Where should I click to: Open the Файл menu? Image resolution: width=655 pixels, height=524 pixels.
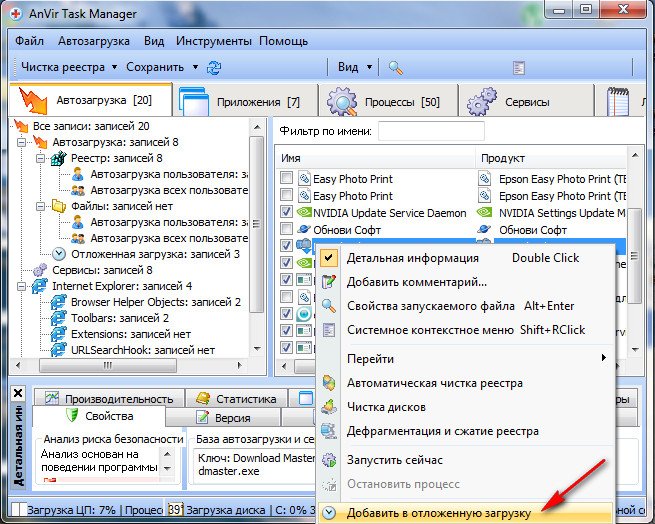[29, 41]
